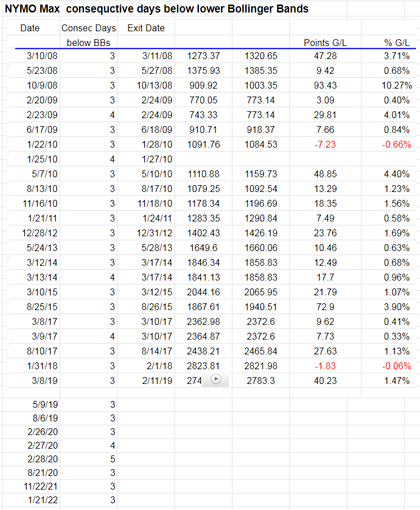The image size is (420, 510).
Task: Click the 93.43 points cell
Action: click(x=325, y=86)
